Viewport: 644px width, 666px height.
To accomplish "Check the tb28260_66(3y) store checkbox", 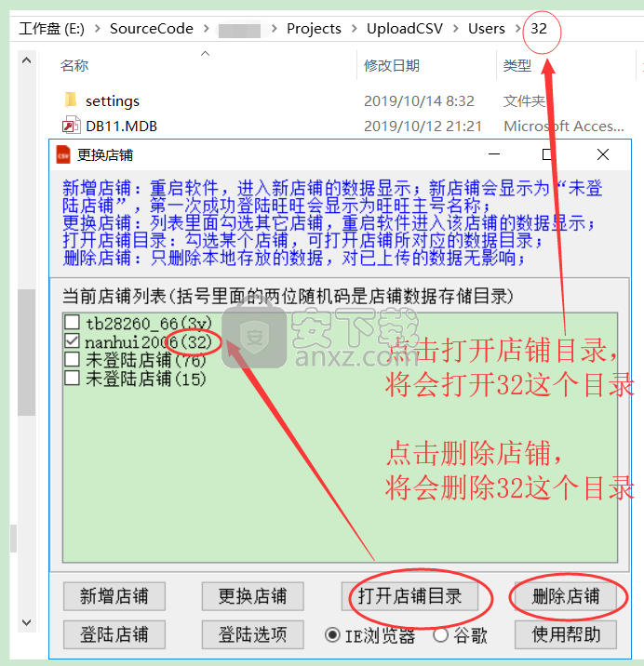I will point(72,323).
